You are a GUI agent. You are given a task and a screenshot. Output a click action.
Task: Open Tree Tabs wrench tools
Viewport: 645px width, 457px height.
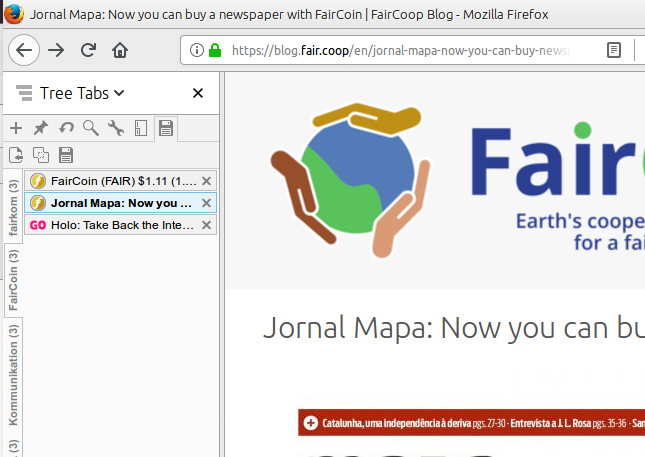pos(116,128)
